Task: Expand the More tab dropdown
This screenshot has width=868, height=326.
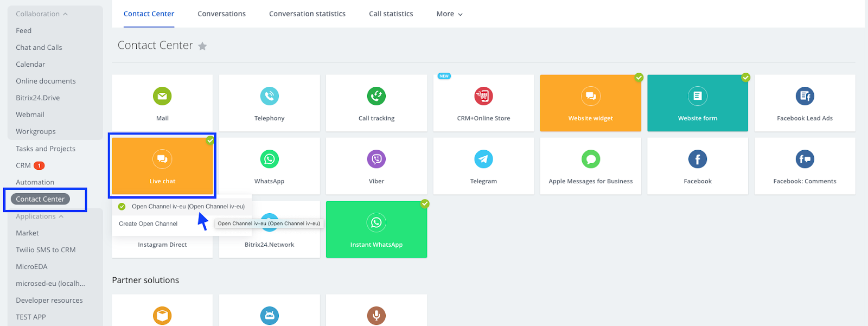Action: (450, 14)
